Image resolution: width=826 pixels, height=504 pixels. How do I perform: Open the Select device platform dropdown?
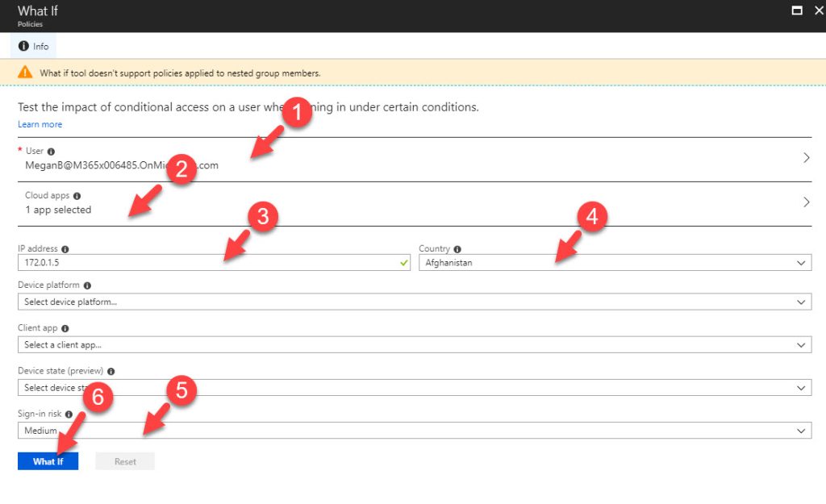(x=414, y=302)
